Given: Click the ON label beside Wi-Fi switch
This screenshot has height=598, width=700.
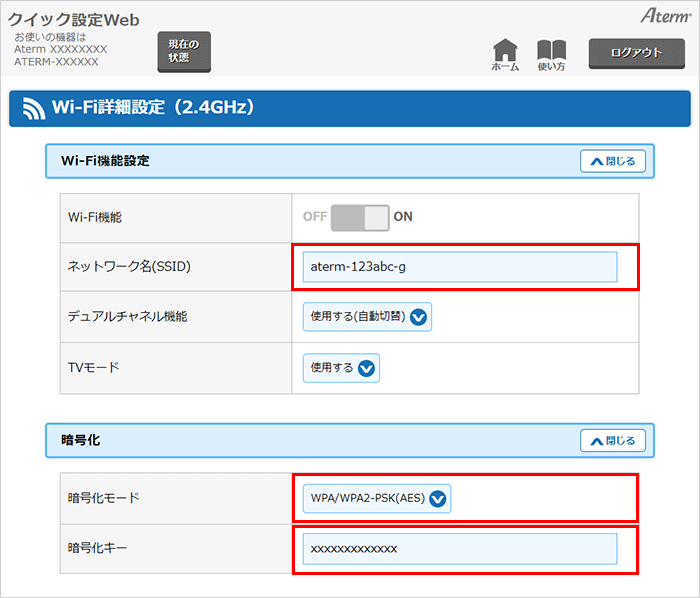Looking at the screenshot, I should [x=403, y=217].
